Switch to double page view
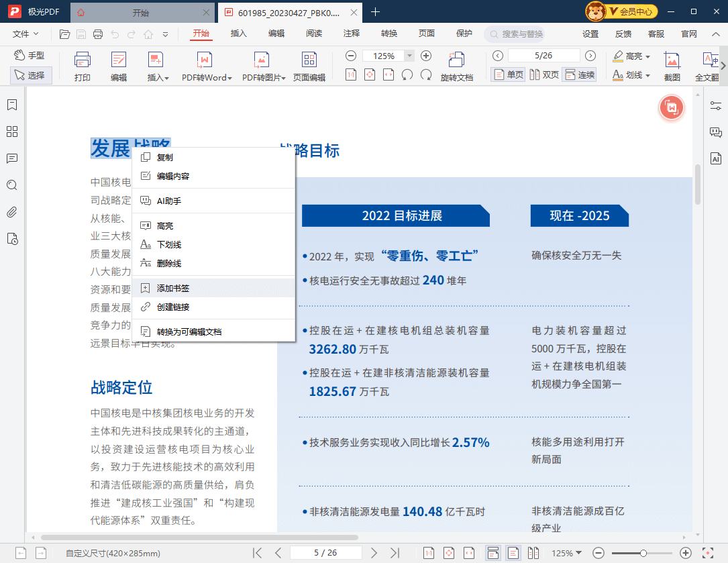Screen dimensions: 728x563 click(x=543, y=74)
